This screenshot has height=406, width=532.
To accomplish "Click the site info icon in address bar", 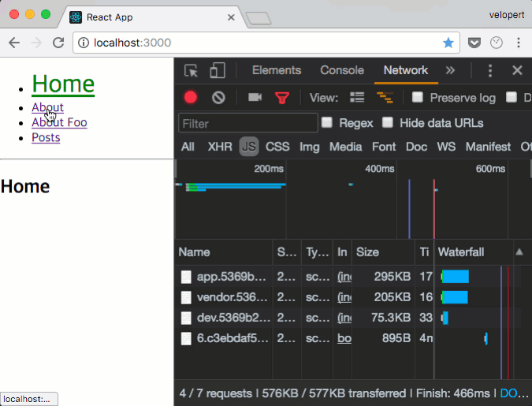I will pos(84,43).
